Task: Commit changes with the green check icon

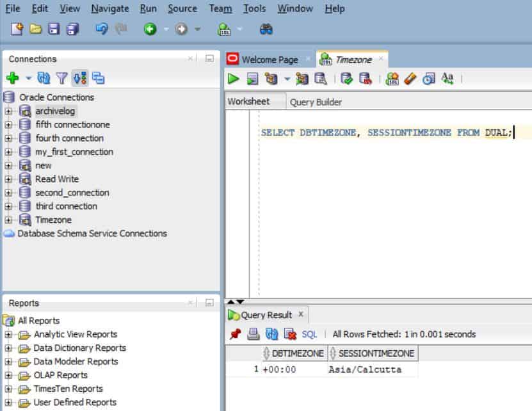Action: (x=348, y=78)
